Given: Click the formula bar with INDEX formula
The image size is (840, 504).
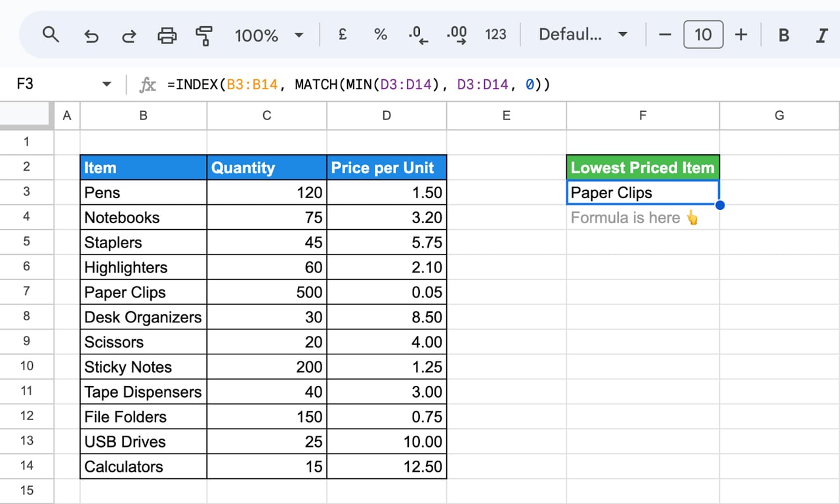Looking at the screenshot, I should [x=499, y=85].
